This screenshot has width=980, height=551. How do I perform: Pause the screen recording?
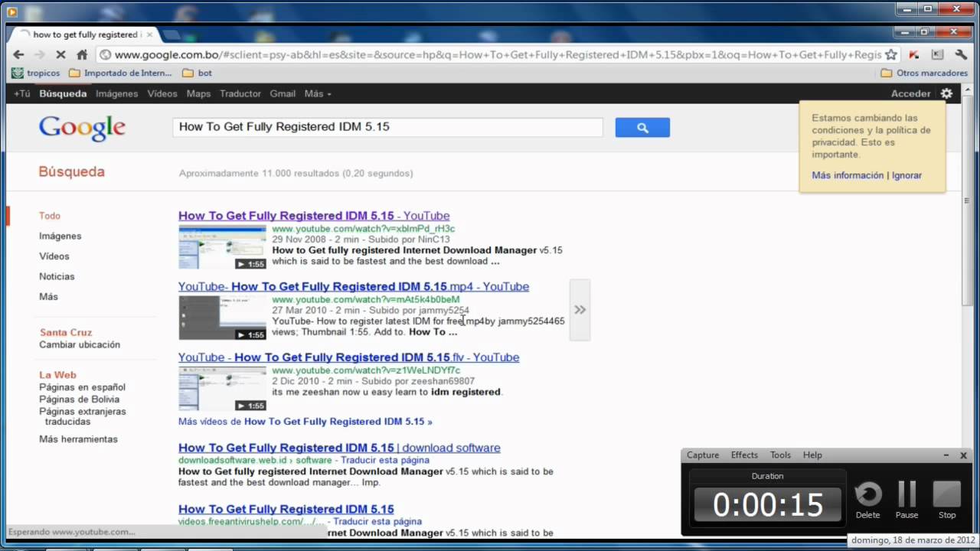point(906,500)
